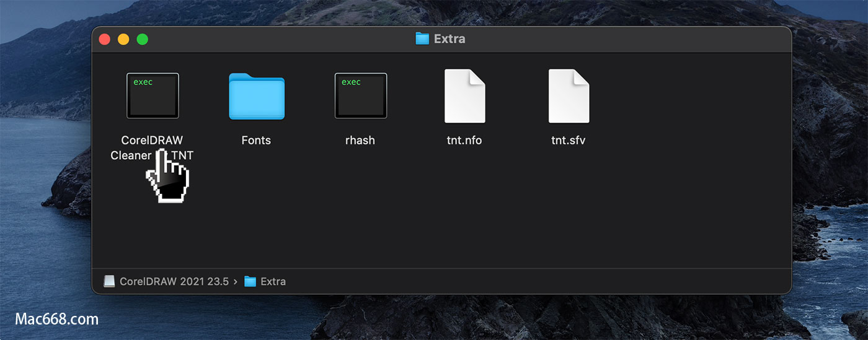
Task: Select the tnt.nfo document icon
Action: [464, 96]
